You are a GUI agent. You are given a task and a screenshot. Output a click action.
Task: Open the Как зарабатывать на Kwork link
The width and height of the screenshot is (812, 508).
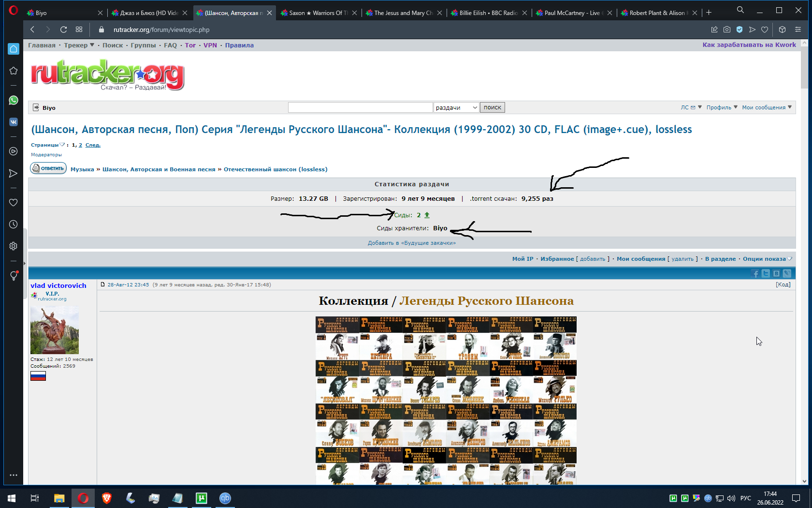click(749, 45)
